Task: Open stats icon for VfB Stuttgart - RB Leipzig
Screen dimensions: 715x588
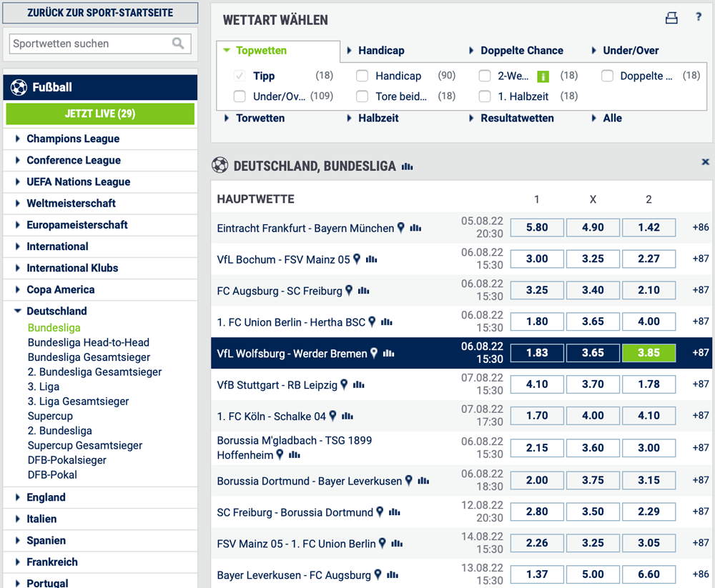Action: coord(359,385)
